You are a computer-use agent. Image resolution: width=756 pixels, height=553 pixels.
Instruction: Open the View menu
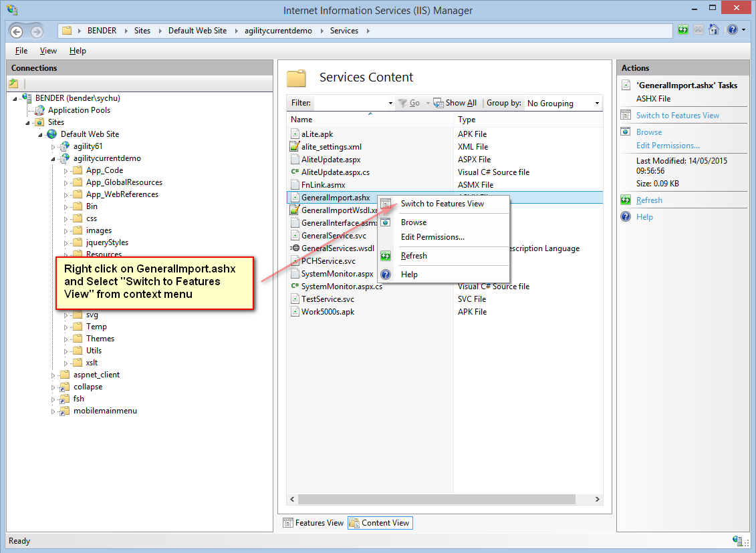coord(48,51)
